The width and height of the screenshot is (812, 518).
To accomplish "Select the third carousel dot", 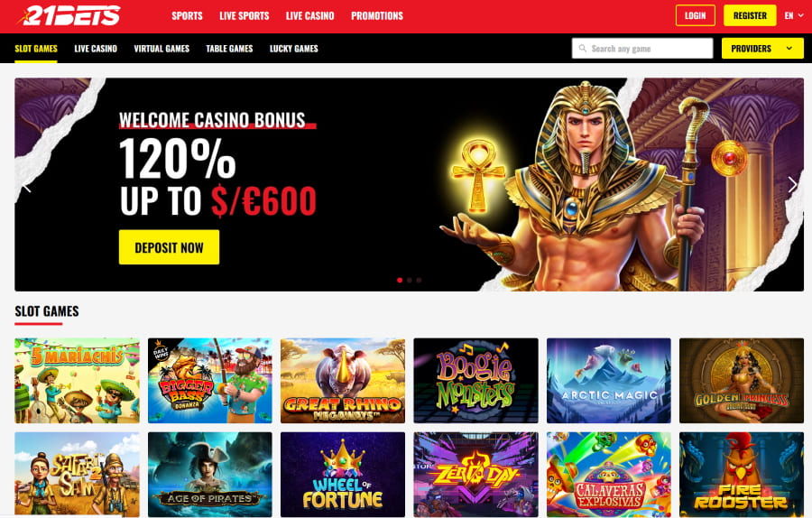I will click(x=419, y=281).
